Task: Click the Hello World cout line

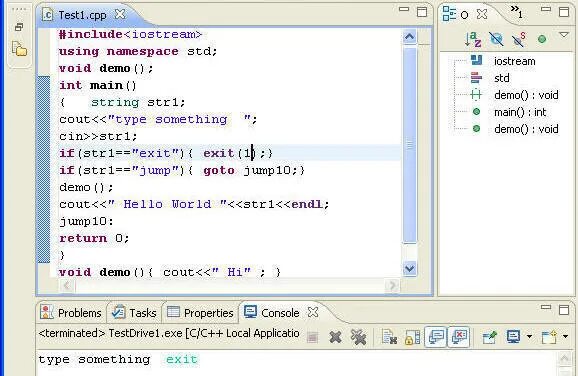Action: point(194,204)
